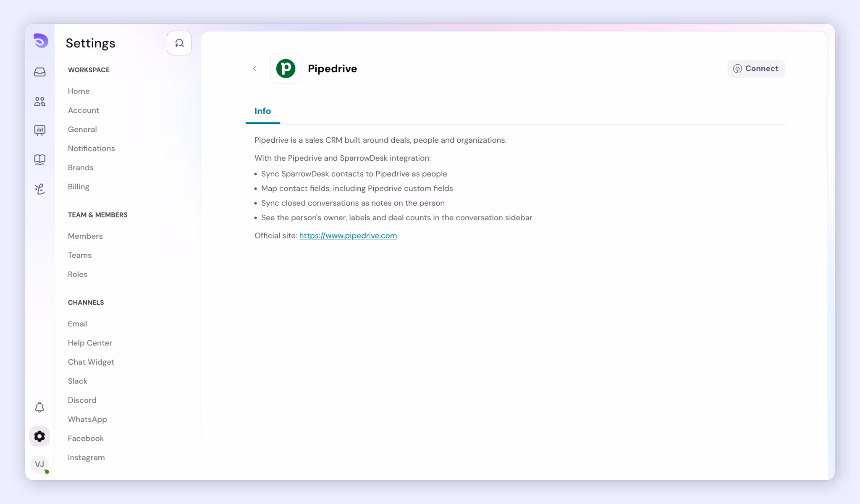Click the Settings page heading
Image resolution: width=860 pixels, height=504 pixels.
[x=90, y=43]
